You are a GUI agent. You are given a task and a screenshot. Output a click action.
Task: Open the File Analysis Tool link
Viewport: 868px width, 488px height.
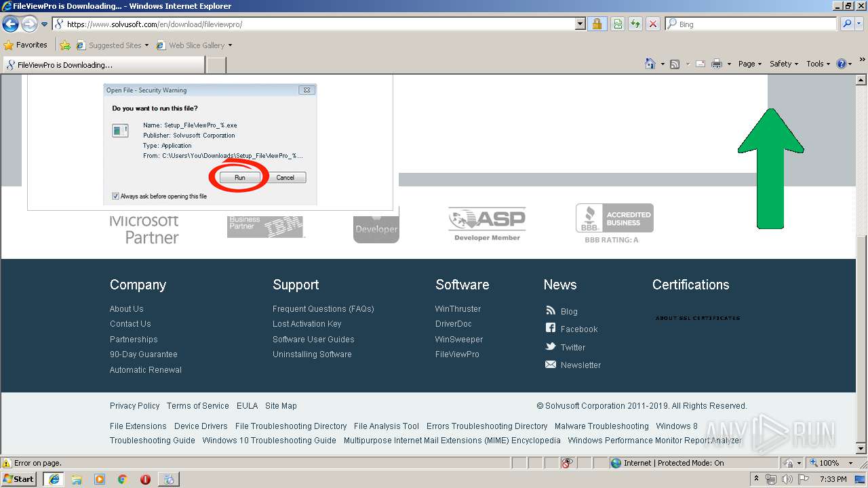(x=387, y=426)
